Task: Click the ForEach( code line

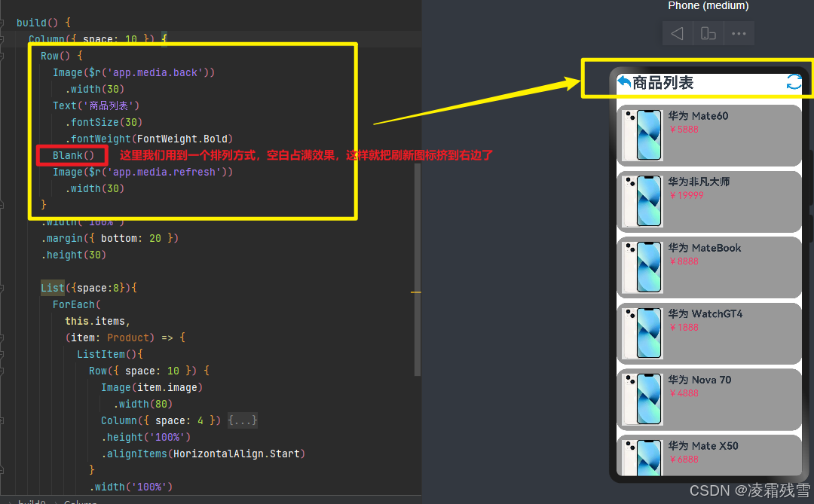Action: (x=76, y=304)
